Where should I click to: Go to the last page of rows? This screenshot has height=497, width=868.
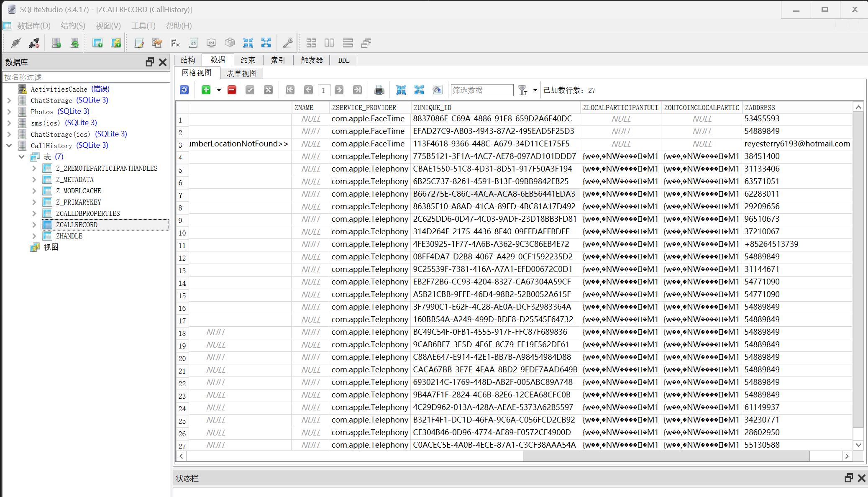(357, 90)
